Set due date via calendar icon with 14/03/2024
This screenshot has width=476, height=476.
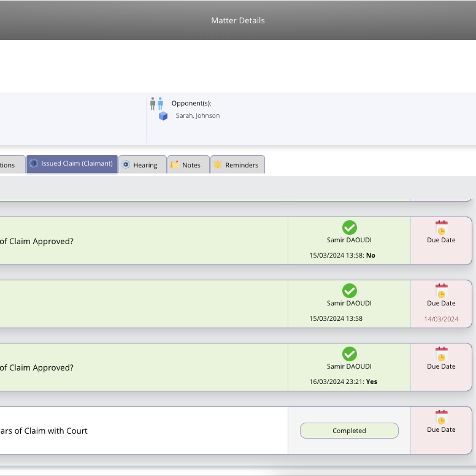pos(442,291)
